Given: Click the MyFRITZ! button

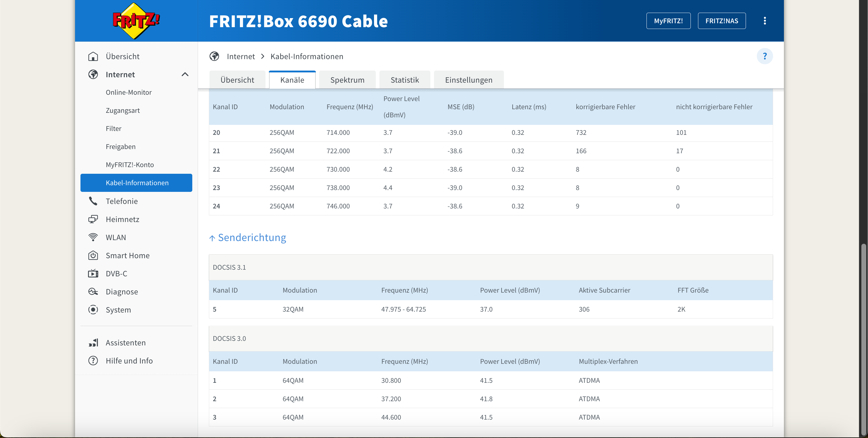Looking at the screenshot, I should point(668,21).
